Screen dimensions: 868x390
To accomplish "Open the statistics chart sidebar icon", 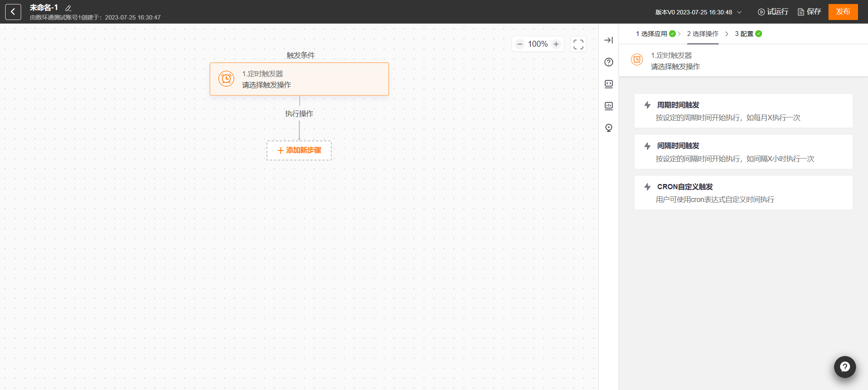I will point(609,106).
